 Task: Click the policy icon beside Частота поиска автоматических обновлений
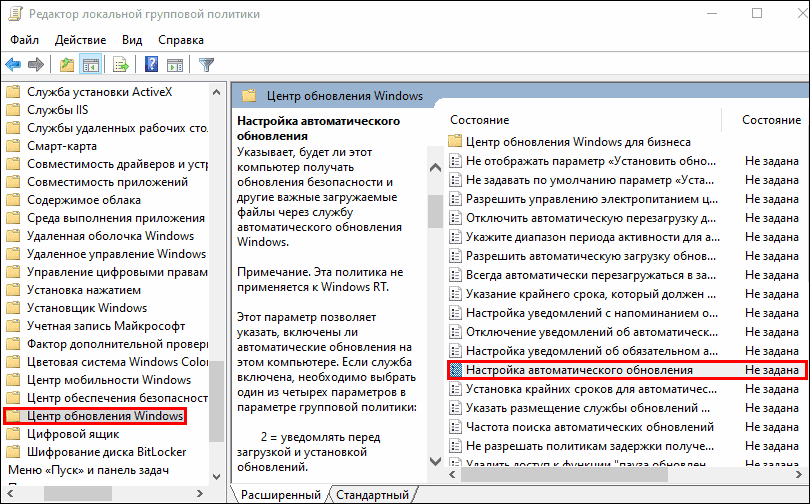click(455, 427)
